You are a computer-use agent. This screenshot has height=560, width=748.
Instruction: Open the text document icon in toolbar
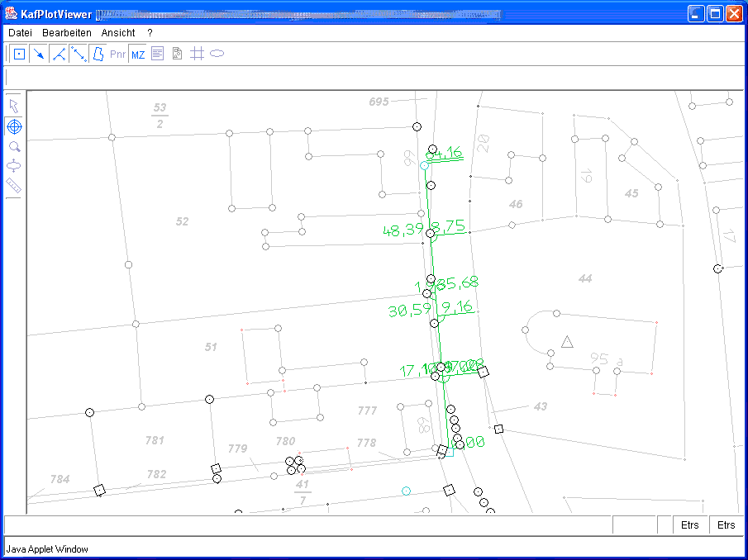pos(157,55)
